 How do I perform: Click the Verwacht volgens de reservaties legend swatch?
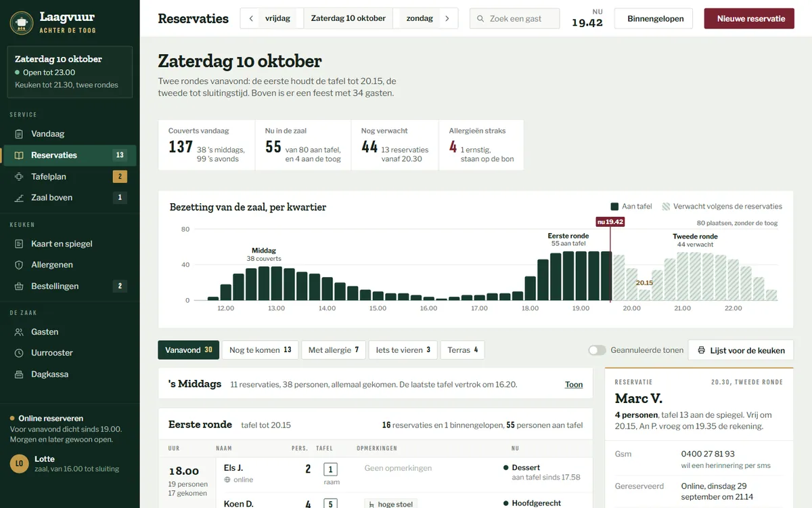[666, 207]
